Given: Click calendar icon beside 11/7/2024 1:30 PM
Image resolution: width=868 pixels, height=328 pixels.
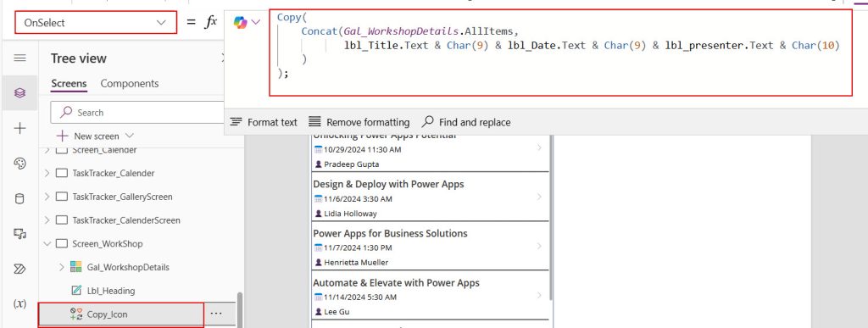Looking at the screenshot, I should 318,247.
